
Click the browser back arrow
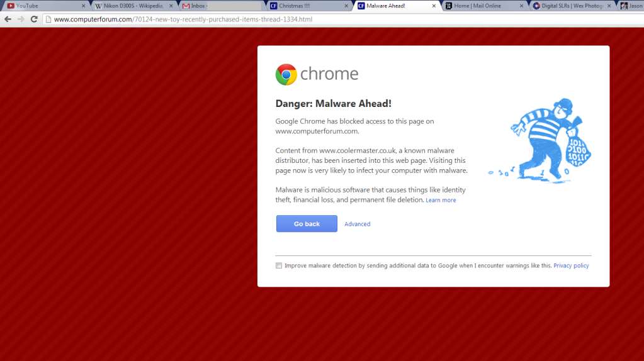pos(8,19)
